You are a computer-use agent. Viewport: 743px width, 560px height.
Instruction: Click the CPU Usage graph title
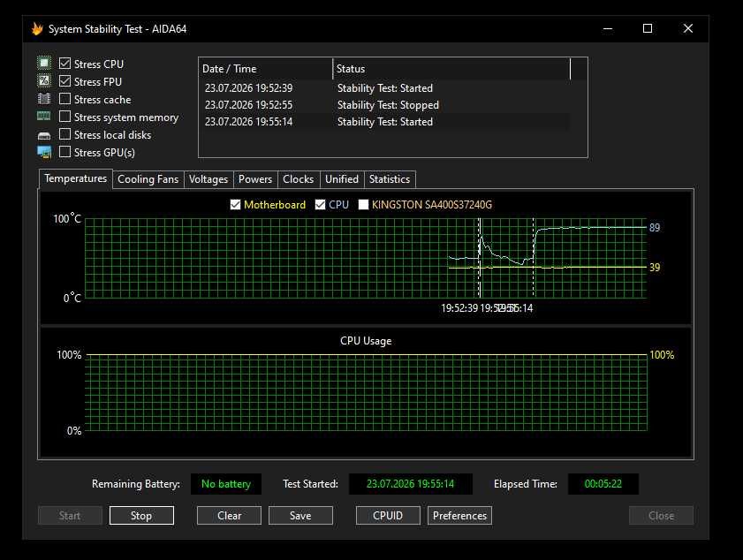[x=366, y=341]
